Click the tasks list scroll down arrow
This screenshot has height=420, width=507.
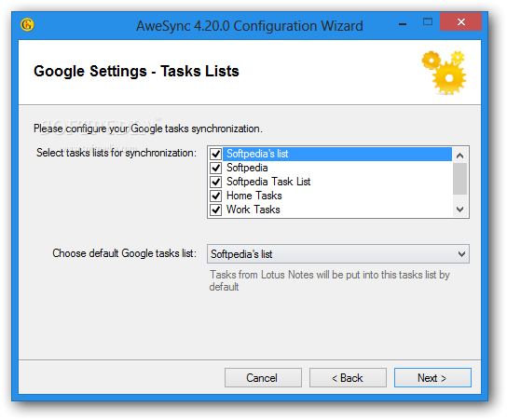pos(459,209)
